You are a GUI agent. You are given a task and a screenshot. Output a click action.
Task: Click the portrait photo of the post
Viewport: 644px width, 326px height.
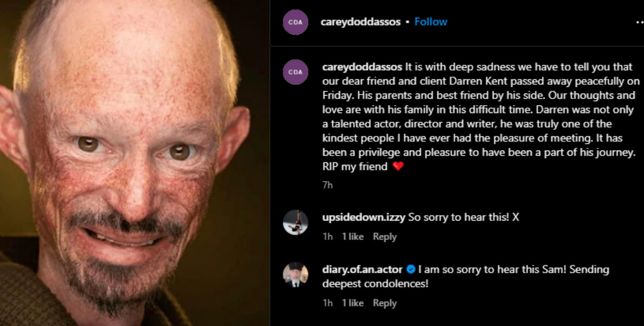[135, 163]
